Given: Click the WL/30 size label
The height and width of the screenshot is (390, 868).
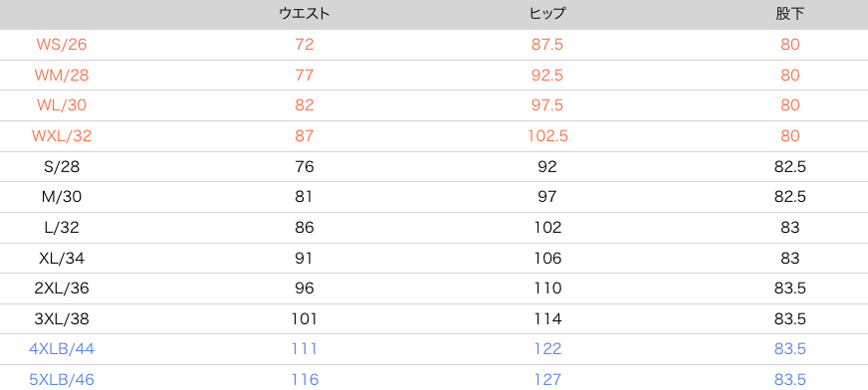Looking at the screenshot, I should tap(62, 105).
